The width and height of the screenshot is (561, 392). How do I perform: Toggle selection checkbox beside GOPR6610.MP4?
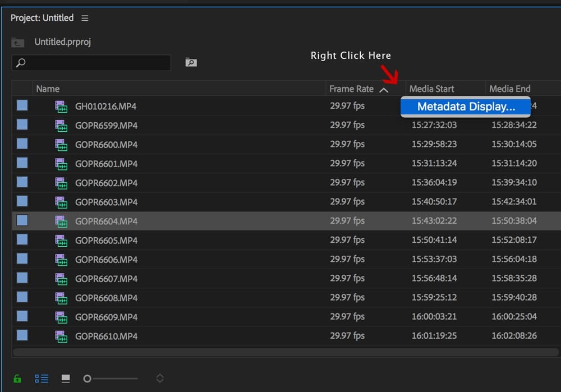22,335
